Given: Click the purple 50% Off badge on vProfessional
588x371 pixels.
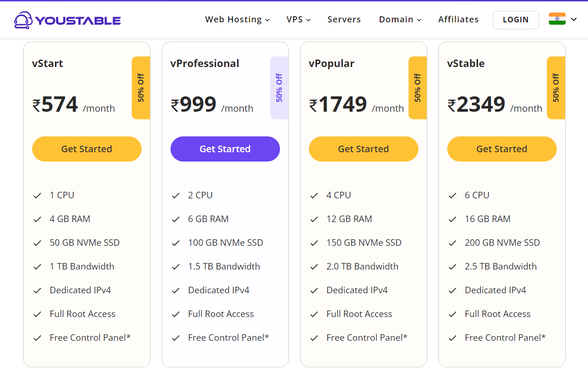Looking at the screenshot, I should point(279,88).
